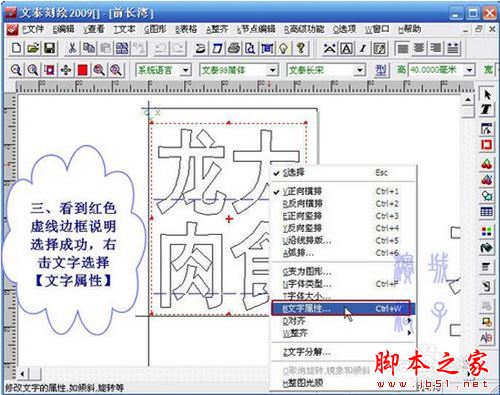
Task: Select the pan four-arrow move icon
Action: point(66,70)
